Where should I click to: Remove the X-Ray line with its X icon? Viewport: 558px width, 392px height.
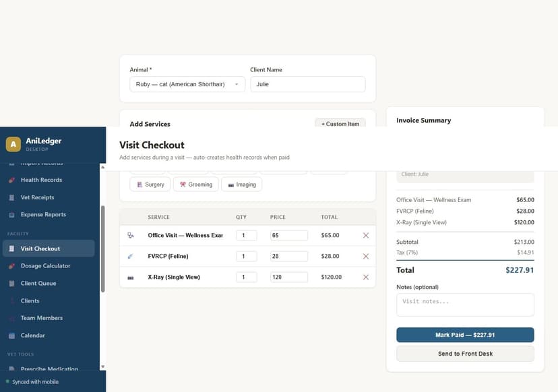(x=367, y=276)
